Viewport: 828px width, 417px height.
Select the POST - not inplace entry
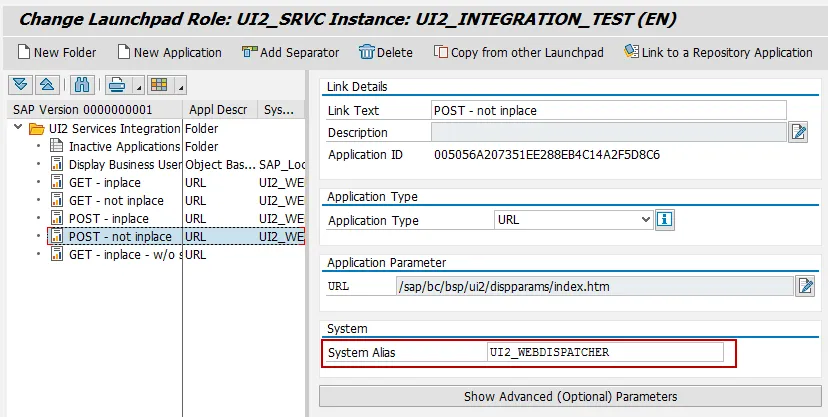click(120, 236)
